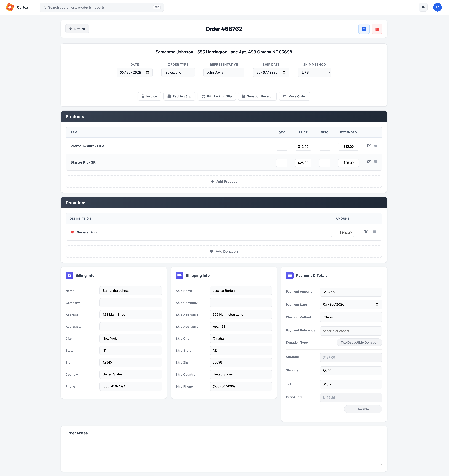Click the Grand Total $152.25 field
The height and width of the screenshot is (476, 449).
pyautogui.click(x=351, y=398)
